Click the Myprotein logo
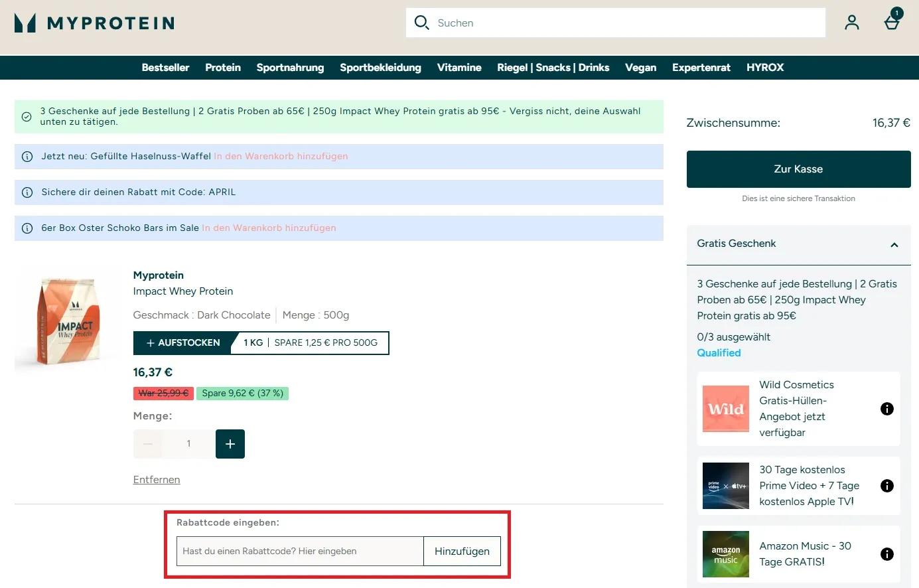 click(94, 23)
